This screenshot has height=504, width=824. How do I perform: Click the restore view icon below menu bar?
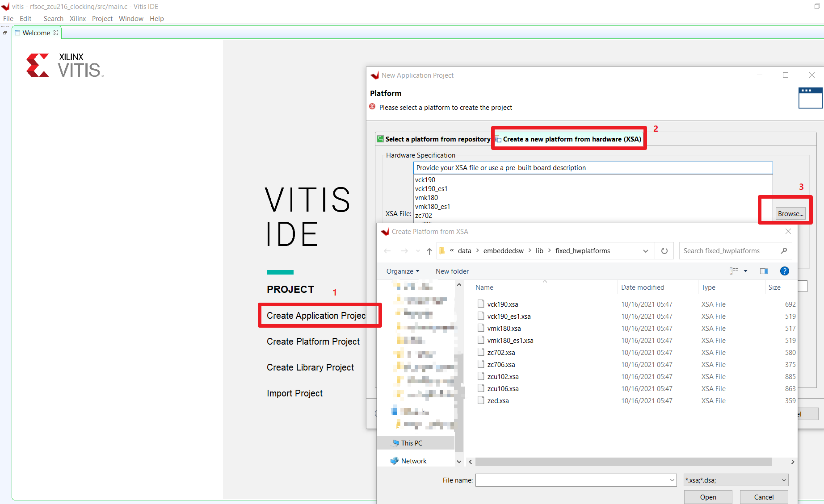click(x=5, y=33)
